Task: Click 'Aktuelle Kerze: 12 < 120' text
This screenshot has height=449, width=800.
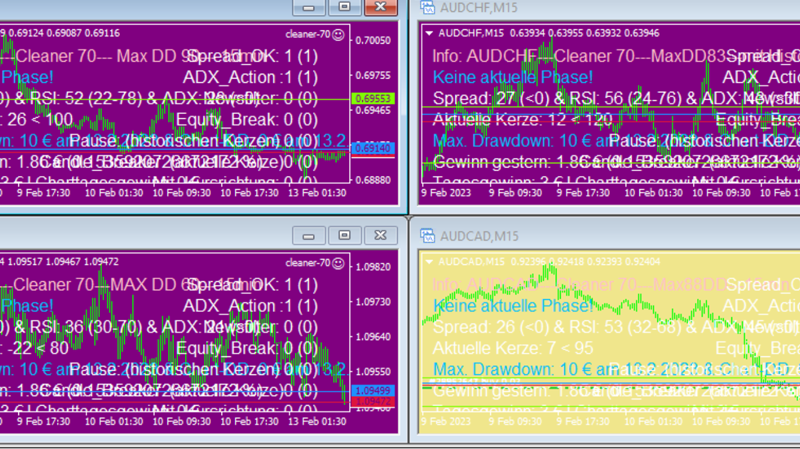Action: 522,120
